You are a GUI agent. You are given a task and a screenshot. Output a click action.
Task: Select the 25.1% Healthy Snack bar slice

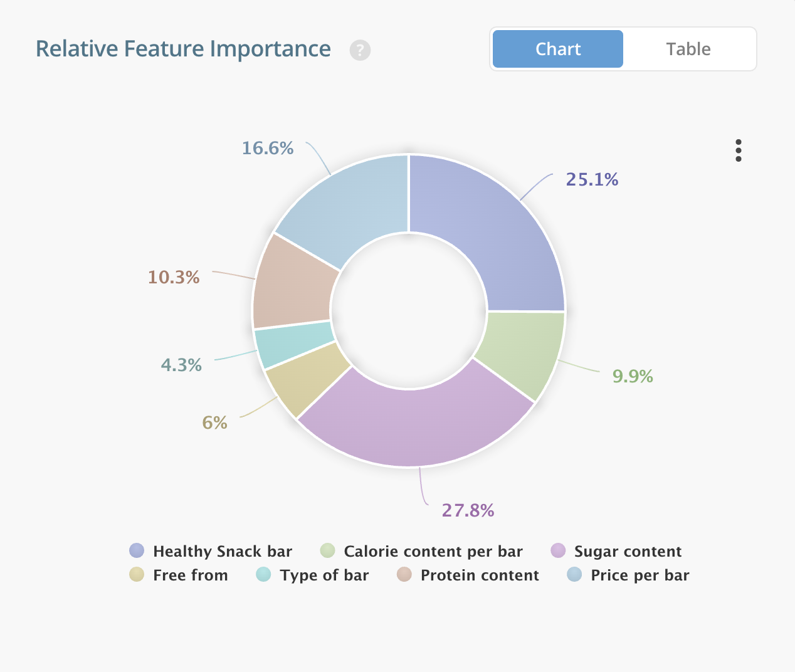click(x=495, y=238)
